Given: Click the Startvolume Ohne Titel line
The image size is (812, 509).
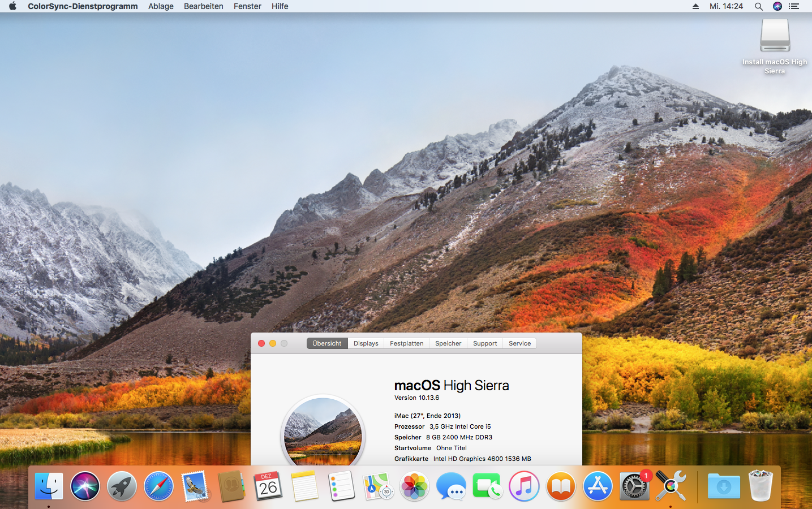Looking at the screenshot, I should [x=431, y=448].
